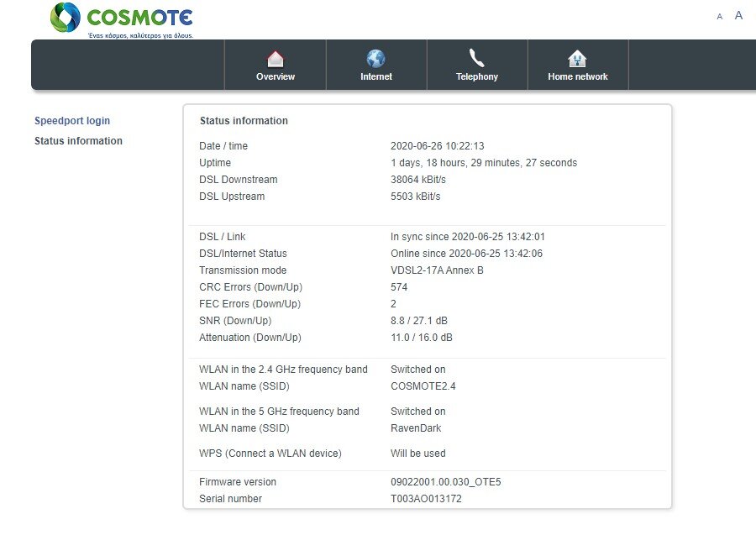Click the FEC Errors (Down/Up) label
The image size is (756, 535).
249,304
